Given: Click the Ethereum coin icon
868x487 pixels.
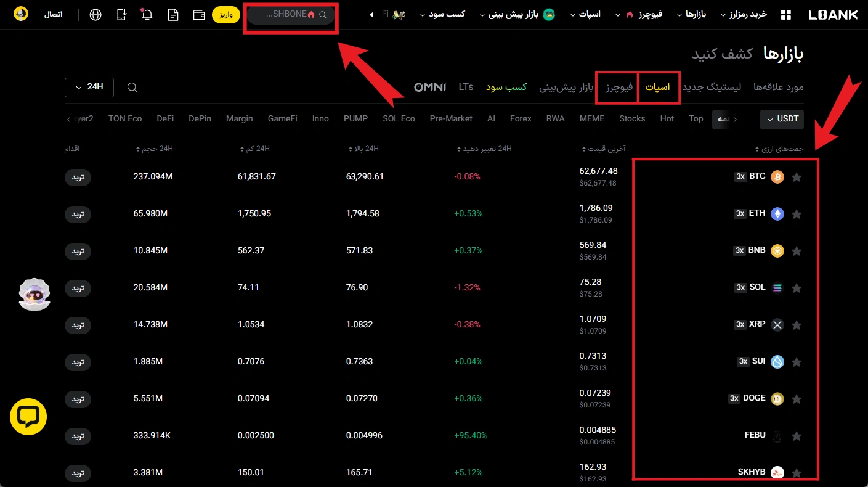Looking at the screenshot, I should [777, 214].
